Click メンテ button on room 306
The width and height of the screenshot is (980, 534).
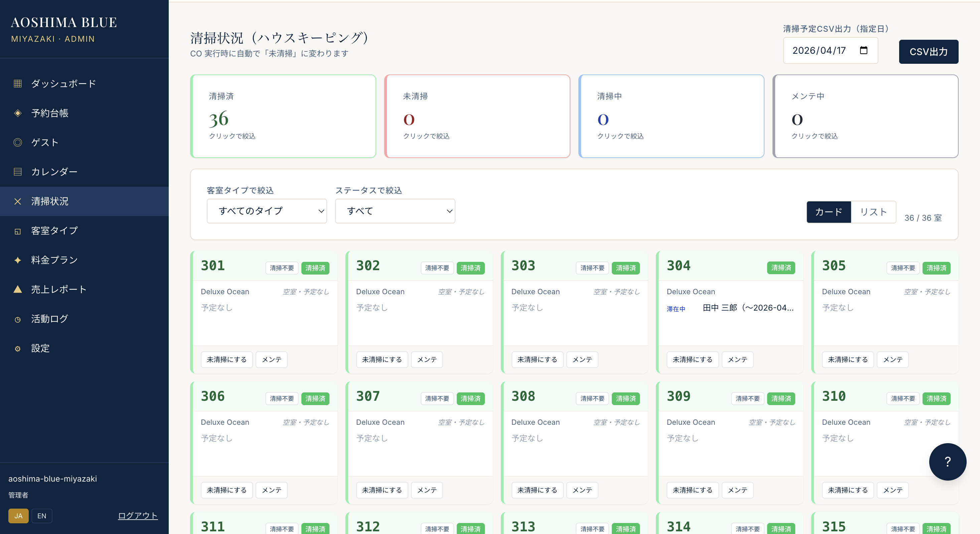(x=272, y=490)
